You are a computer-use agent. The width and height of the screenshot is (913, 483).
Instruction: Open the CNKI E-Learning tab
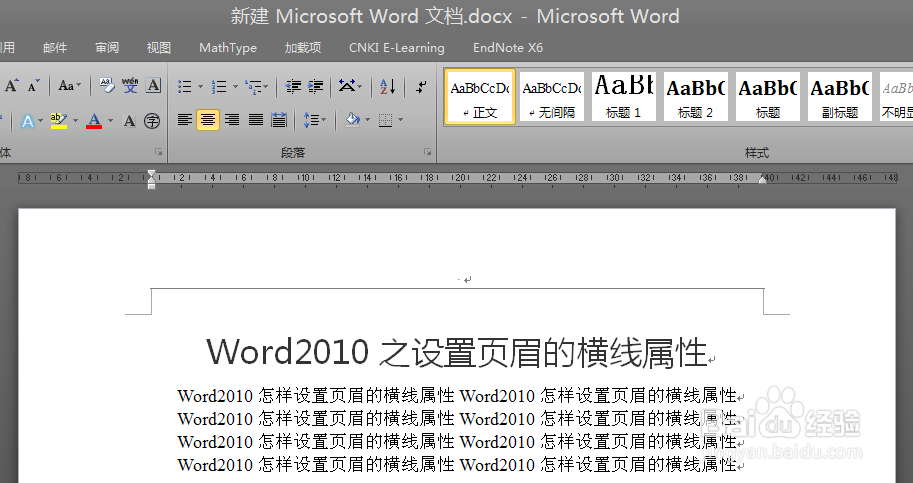point(397,48)
